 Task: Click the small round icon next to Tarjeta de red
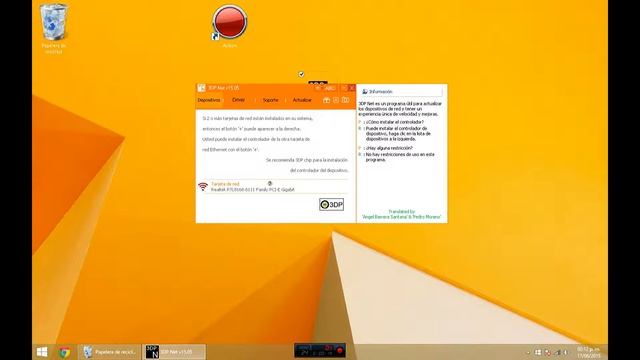tap(269, 184)
